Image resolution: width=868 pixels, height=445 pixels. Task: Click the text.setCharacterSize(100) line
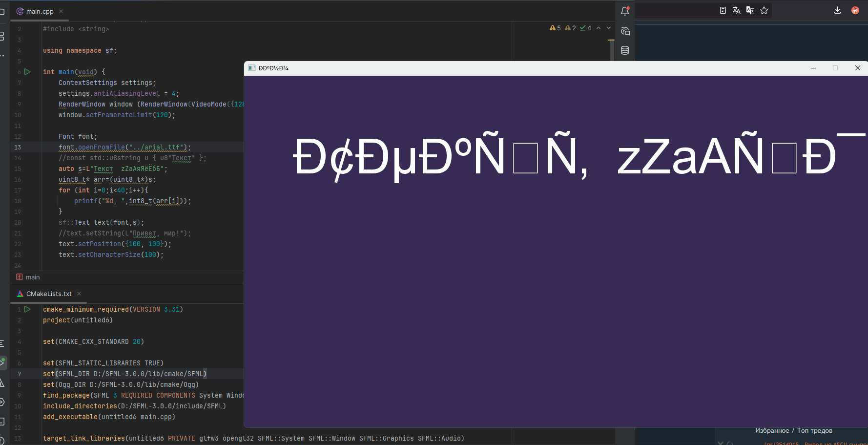[x=111, y=254]
